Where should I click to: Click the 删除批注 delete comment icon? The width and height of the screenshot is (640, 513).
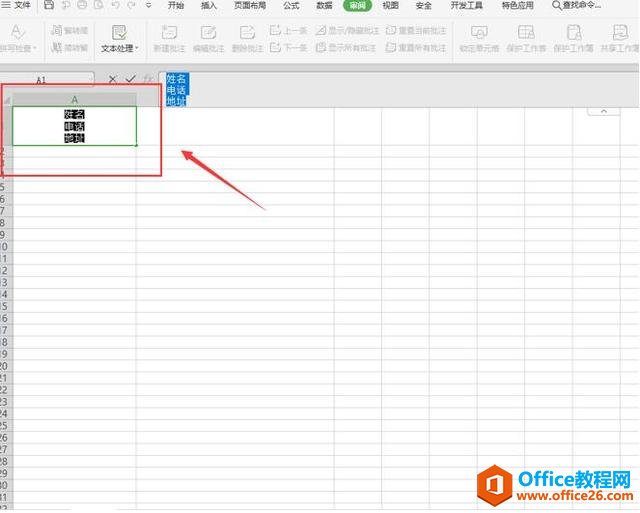[x=247, y=32]
